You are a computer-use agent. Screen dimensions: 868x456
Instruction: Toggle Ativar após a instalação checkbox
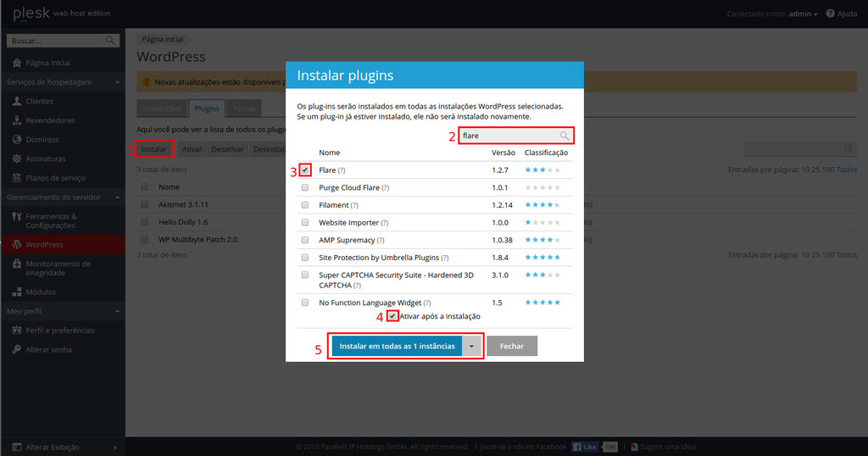point(392,316)
